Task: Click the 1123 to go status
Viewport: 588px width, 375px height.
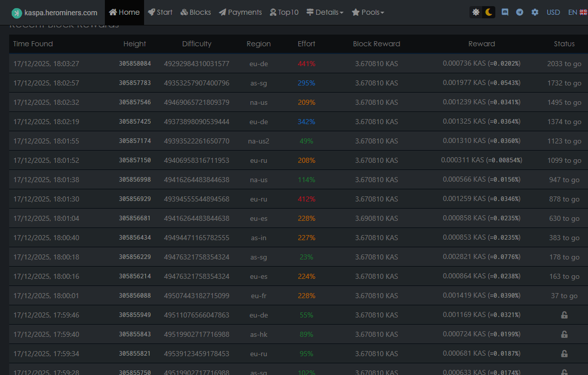Action: click(x=564, y=141)
